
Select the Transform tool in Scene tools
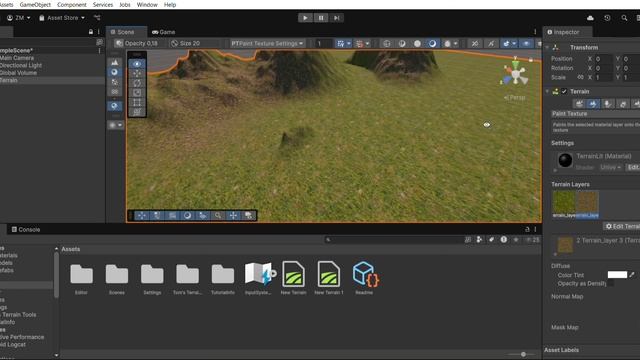coord(137,112)
